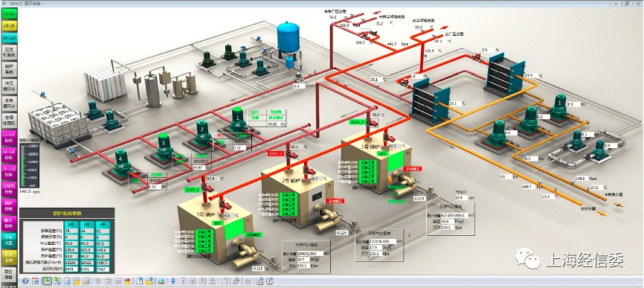Open the yellow L6-L8 sidebar button
The image size is (644, 288).
point(9,26)
